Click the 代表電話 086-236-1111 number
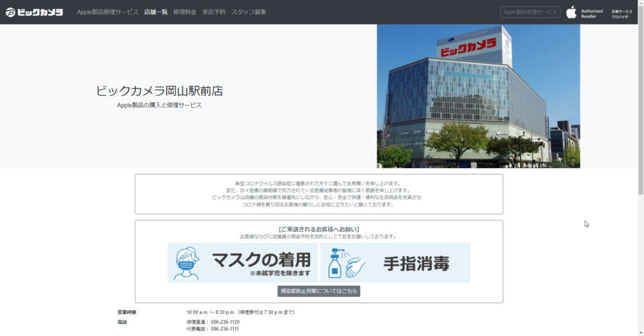Image resolution: width=644 pixels, height=336 pixels. coord(213,329)
